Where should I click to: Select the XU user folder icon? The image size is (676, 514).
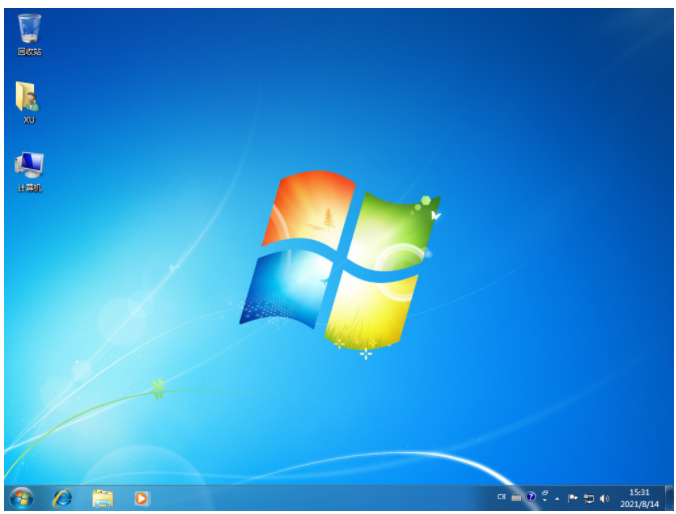28,99
